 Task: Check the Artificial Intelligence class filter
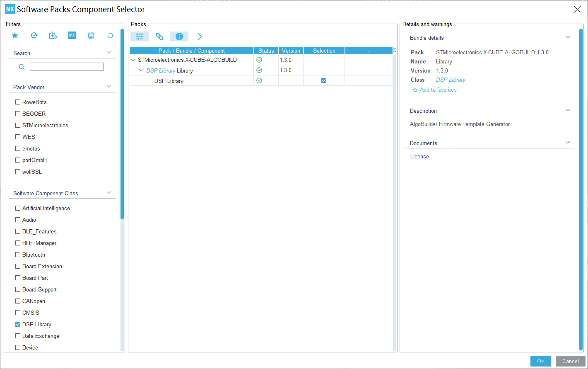[18, 208]
